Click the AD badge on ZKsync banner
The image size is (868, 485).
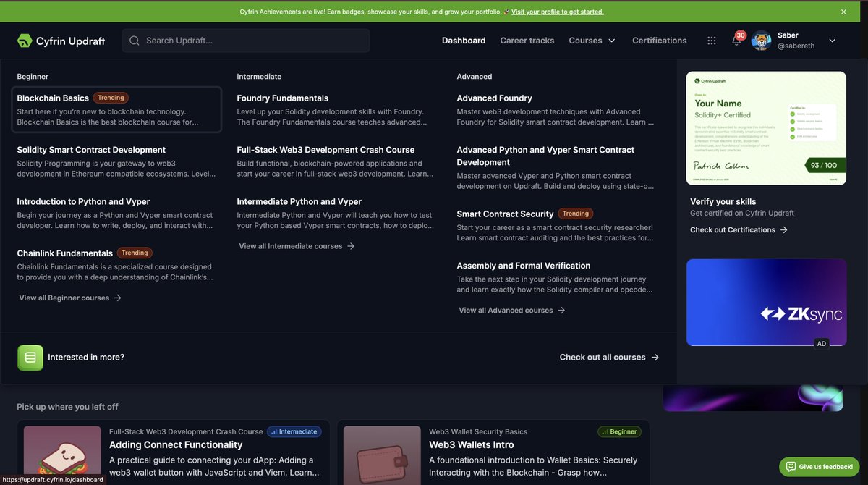(821, 344)
